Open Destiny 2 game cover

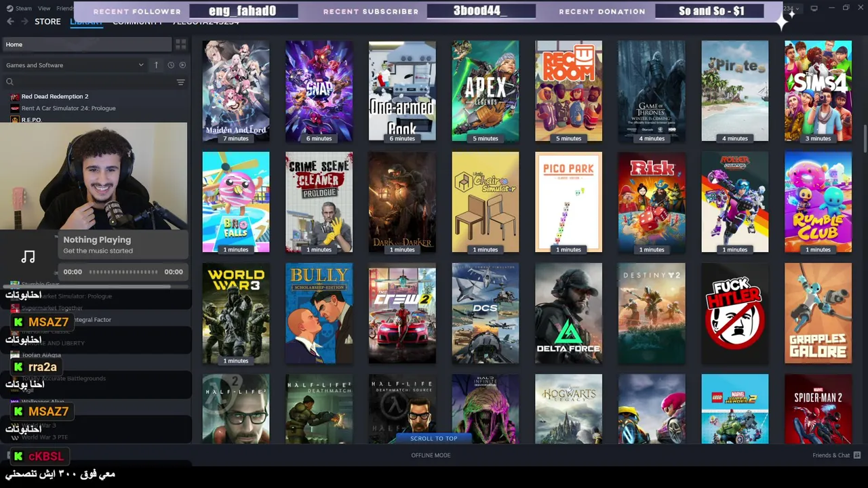click(652, 313)
